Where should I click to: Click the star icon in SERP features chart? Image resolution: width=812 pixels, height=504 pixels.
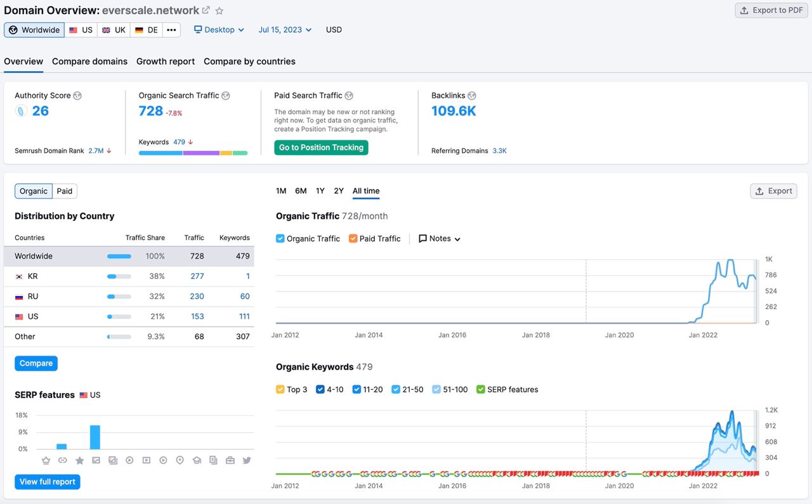(79, 460)
